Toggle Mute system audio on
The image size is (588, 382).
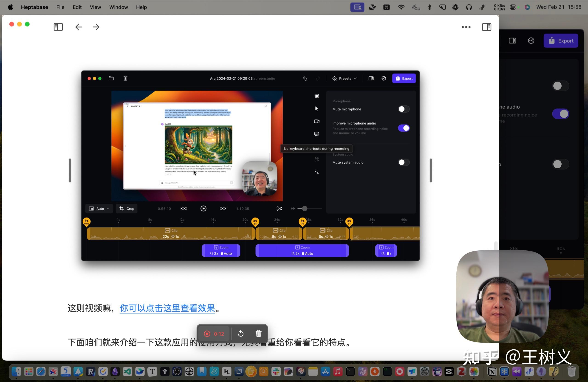[x=404, y=162]
